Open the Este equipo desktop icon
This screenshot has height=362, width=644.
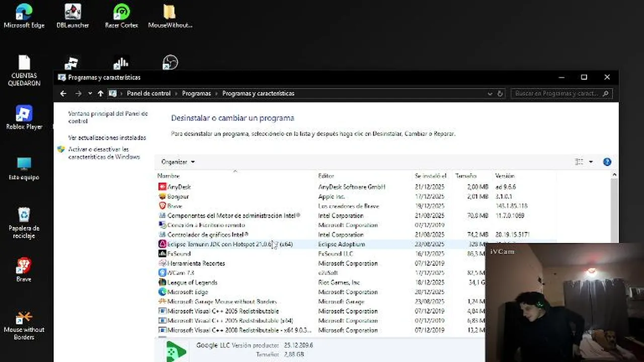click(x=24, y=169)
